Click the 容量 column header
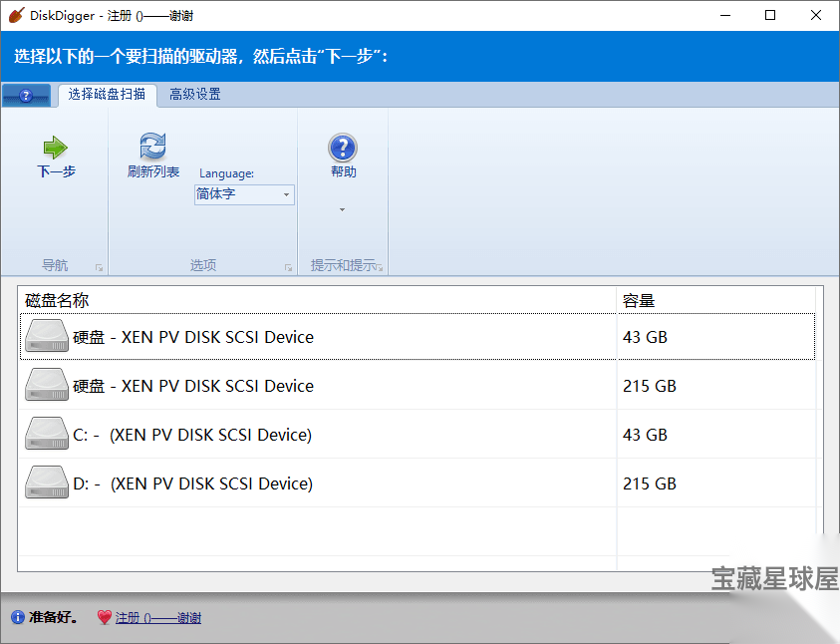Image resolution: width=840 pixels, height=644 pixels. (716, 300)
